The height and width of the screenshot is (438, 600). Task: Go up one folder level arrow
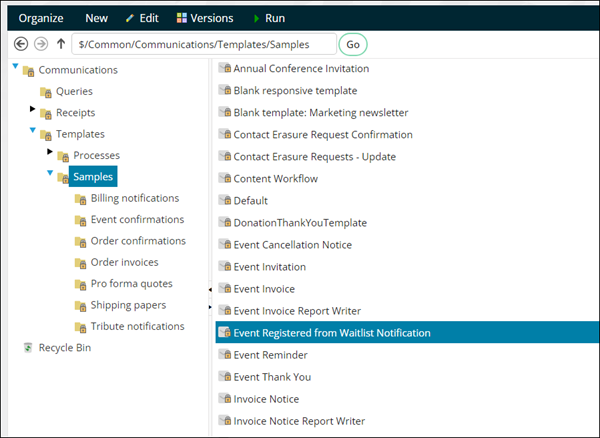pos(61,44)
